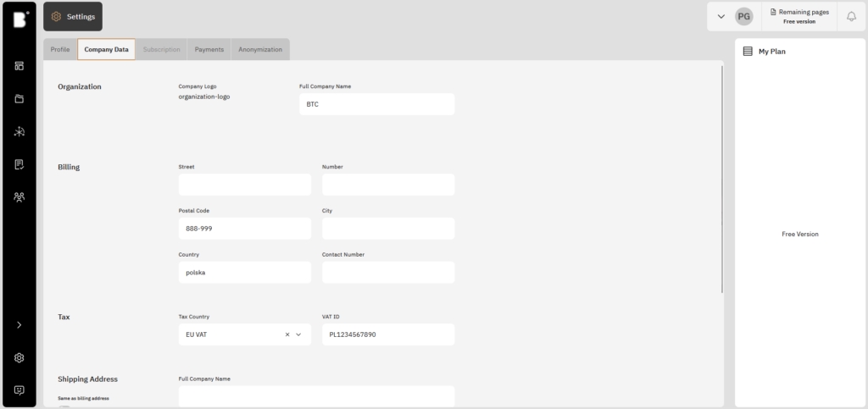The width and height of the screenshot is (868, 409).
Task: Open the team users sidebar icon
Action: [x=19, y=196]
